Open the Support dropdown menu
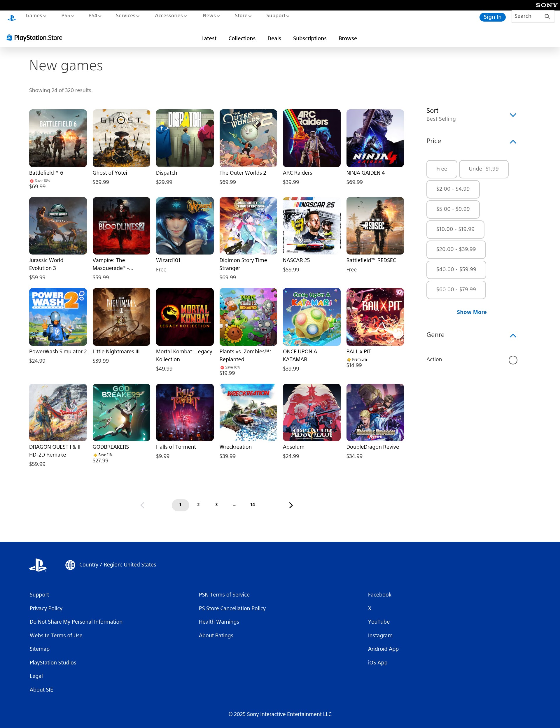The width and height of the screenshot is (560, 728). pyautogui.click(x=278, y=16)
